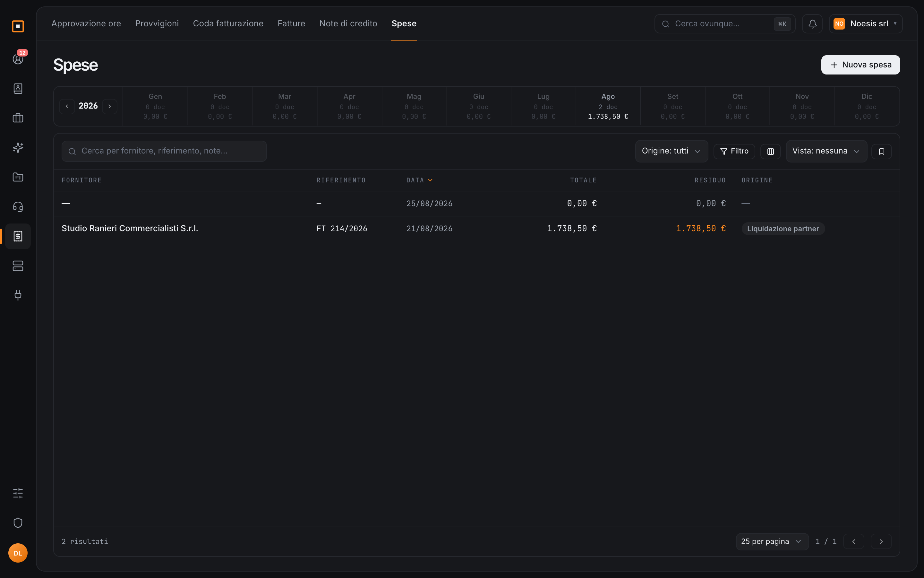Open the plug integrations sidebar icon
The image size is (924, 578).
click(18, 295)
